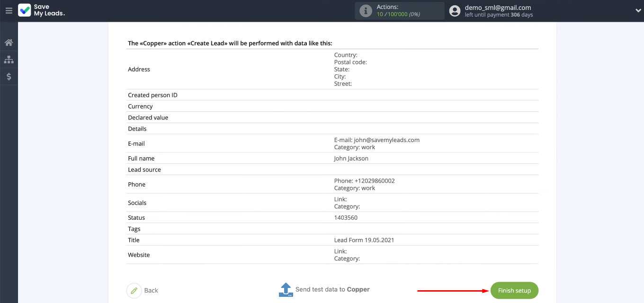This screenshot has height=303, width=644.
Task: Click the phone +12029860002 value
Action: (x=375, y=181)
